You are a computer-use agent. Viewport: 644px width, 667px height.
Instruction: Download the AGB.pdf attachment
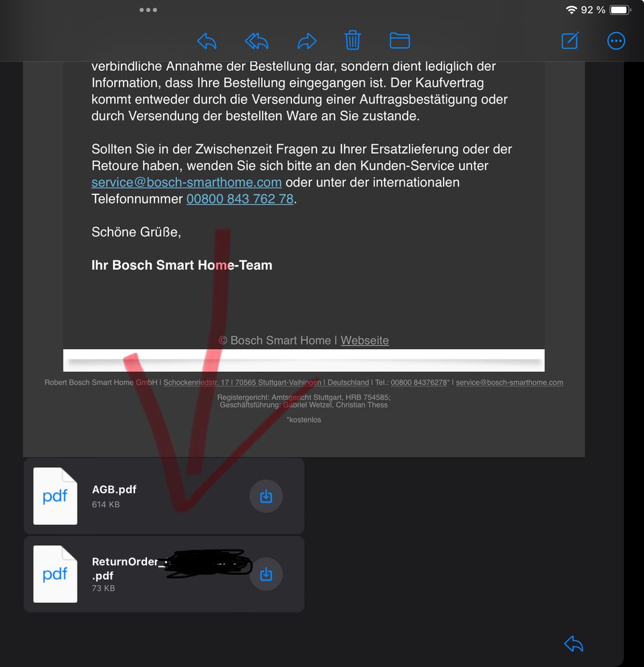pos(266,496)
